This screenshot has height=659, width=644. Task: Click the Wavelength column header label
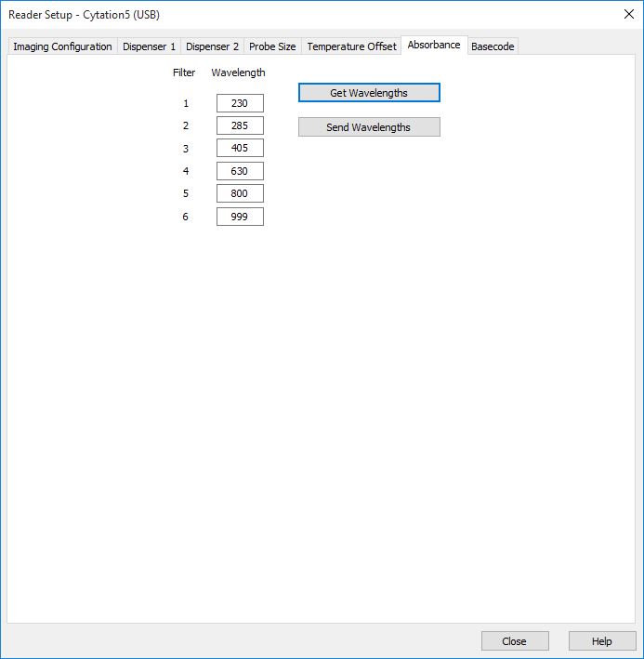coord(238,72)
